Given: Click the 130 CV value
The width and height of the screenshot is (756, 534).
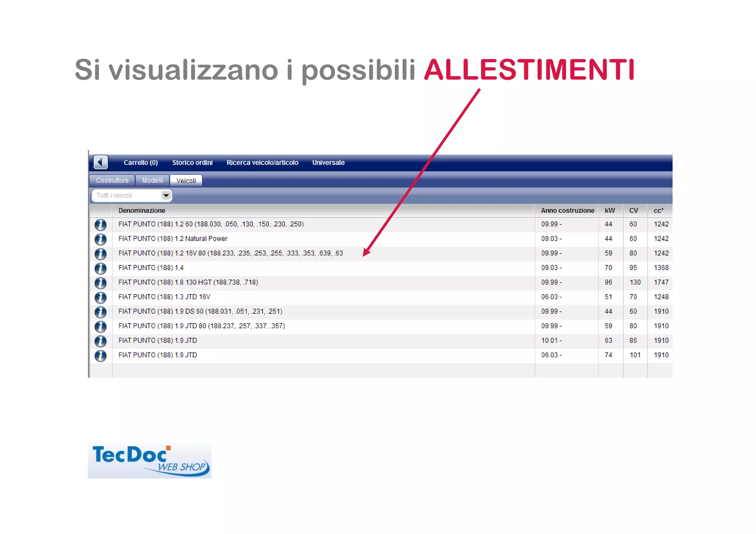Looking at the screenshot, I should (635, 282).
